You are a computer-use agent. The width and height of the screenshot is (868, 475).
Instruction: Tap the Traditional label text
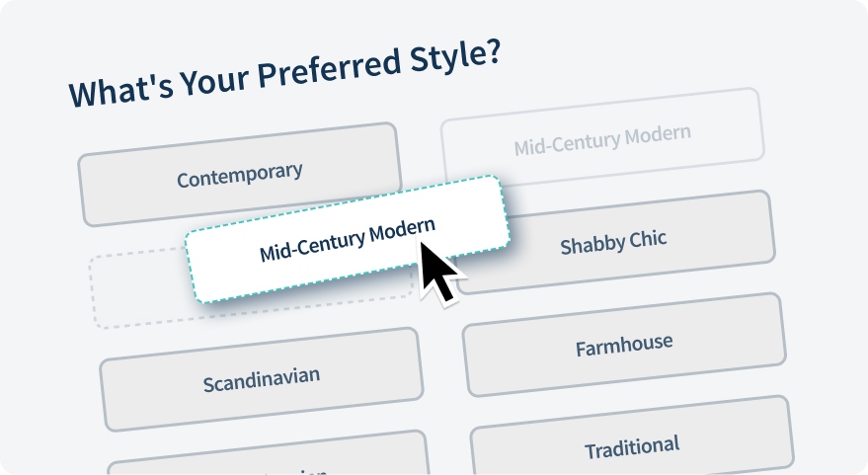(x=632, y=447)
